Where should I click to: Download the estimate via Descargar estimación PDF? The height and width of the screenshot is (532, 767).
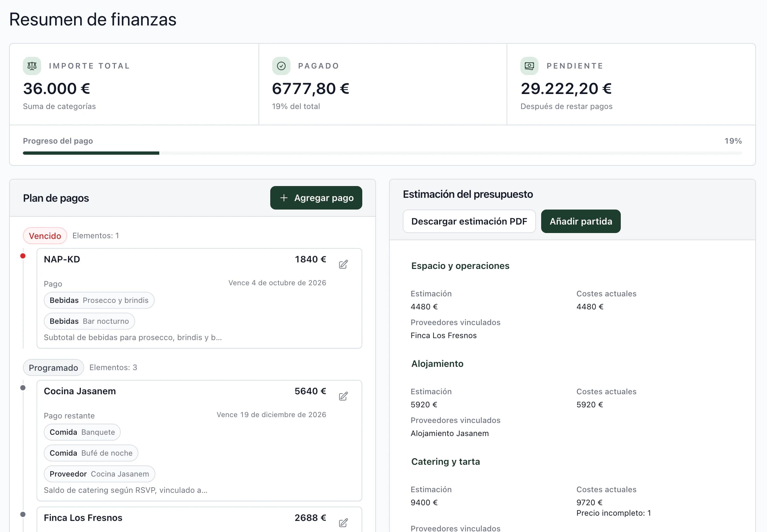pyautogui.click(x=469, y=221)
